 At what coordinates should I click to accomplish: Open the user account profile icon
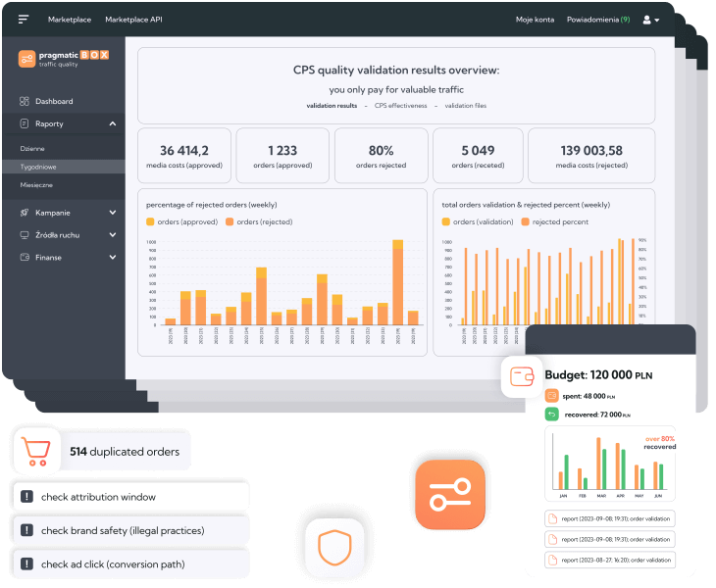click(649, 20)
